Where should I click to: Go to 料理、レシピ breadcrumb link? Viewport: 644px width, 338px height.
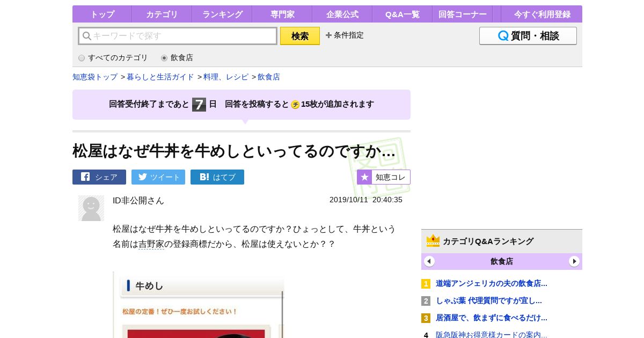[x=226, y=77]
